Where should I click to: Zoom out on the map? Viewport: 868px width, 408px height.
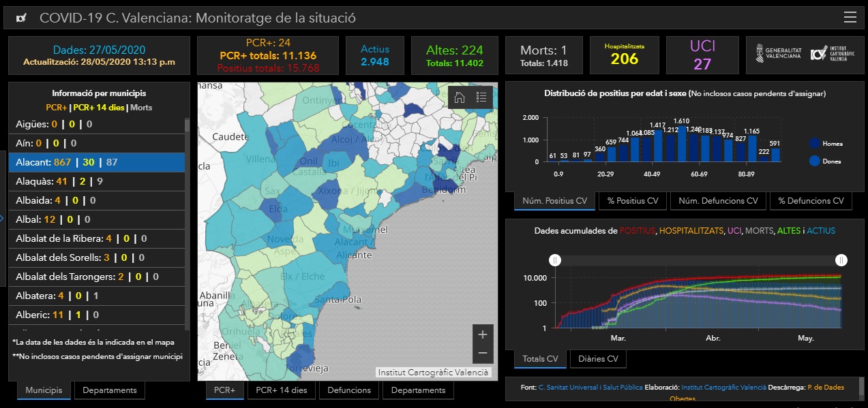(x=483, y=353)
